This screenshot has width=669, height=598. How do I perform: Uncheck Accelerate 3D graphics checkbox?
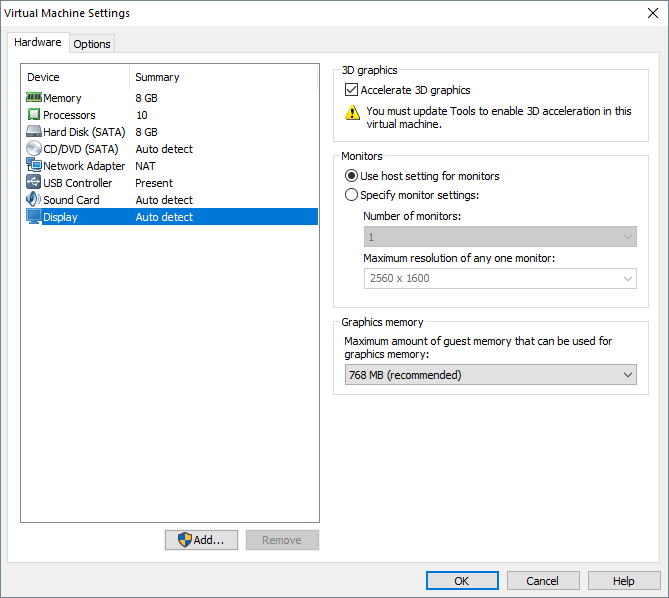click(x=351, y=90)
